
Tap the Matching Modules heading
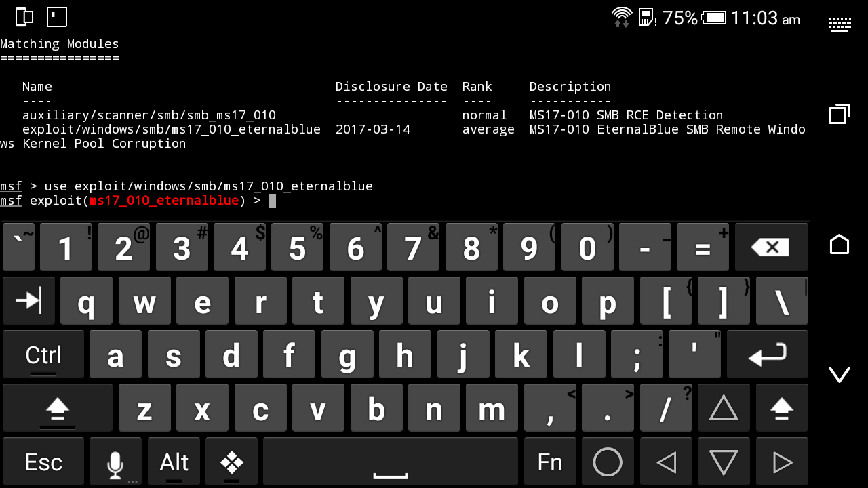pos(60,44)
